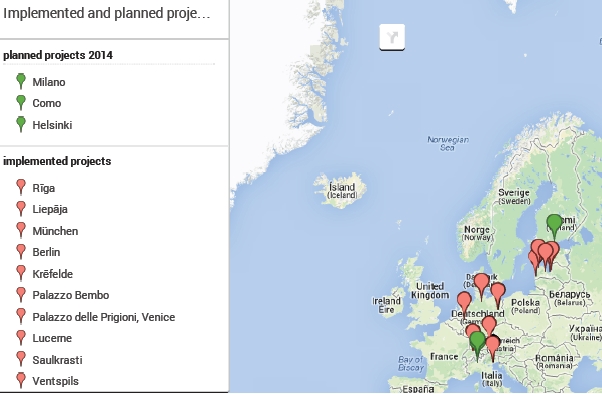Click red marker near Polska border
This screenshot has width=602, height=394.
(498, 296)
